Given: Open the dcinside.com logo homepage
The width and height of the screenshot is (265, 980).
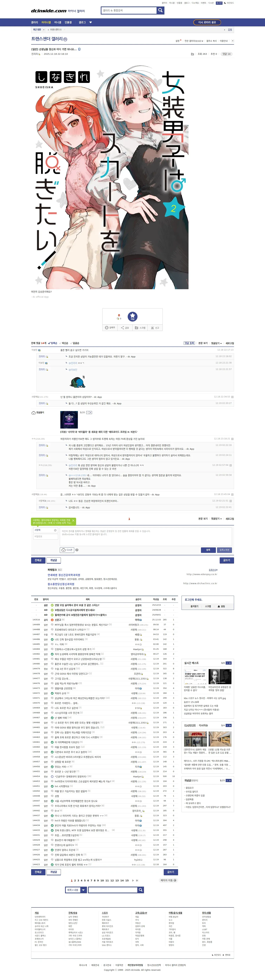Looking at the screenshot, I should coord(49,11).
